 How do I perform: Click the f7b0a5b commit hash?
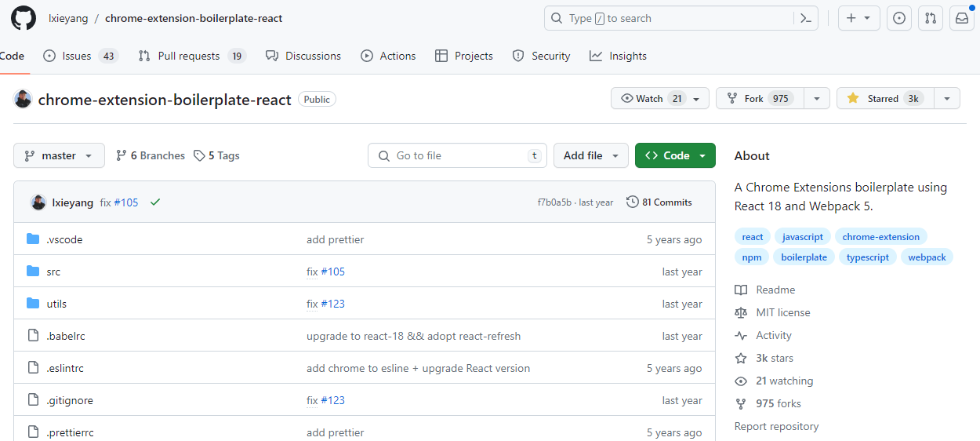tap(554, 202)
